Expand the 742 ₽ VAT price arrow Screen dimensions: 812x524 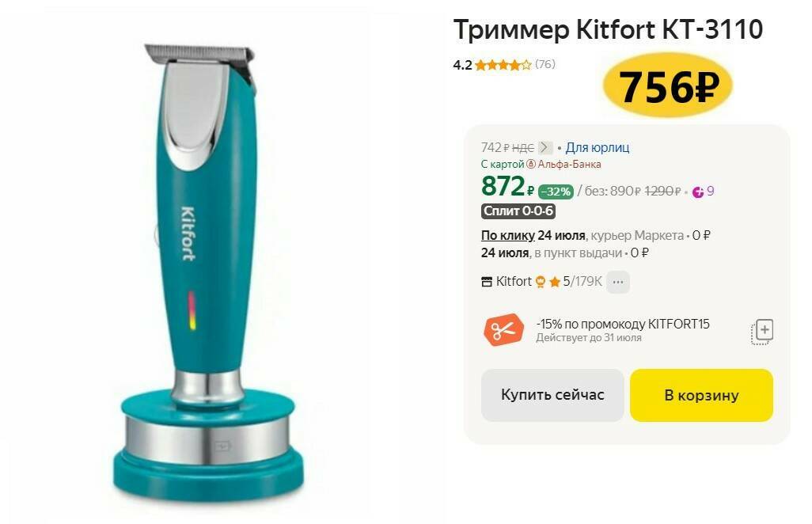(x=544, y=148)
